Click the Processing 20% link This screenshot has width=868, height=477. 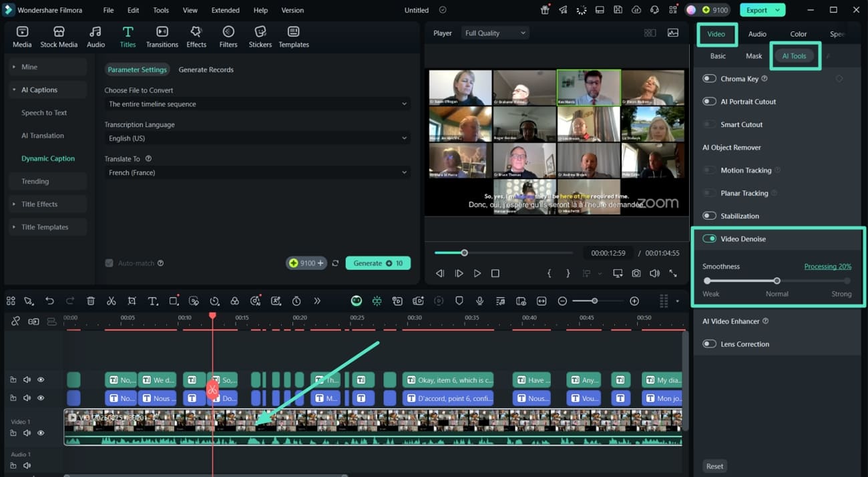click(827, 267)
